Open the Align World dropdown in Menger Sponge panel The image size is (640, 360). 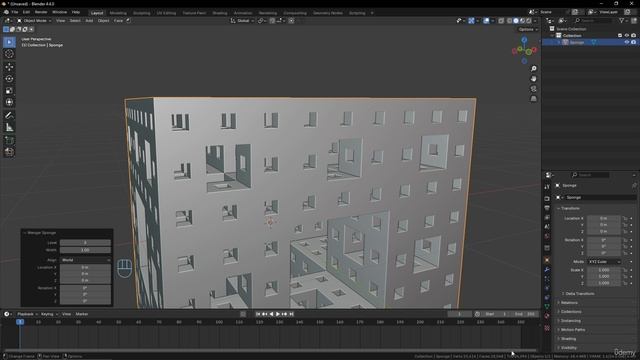click(85, 260)
